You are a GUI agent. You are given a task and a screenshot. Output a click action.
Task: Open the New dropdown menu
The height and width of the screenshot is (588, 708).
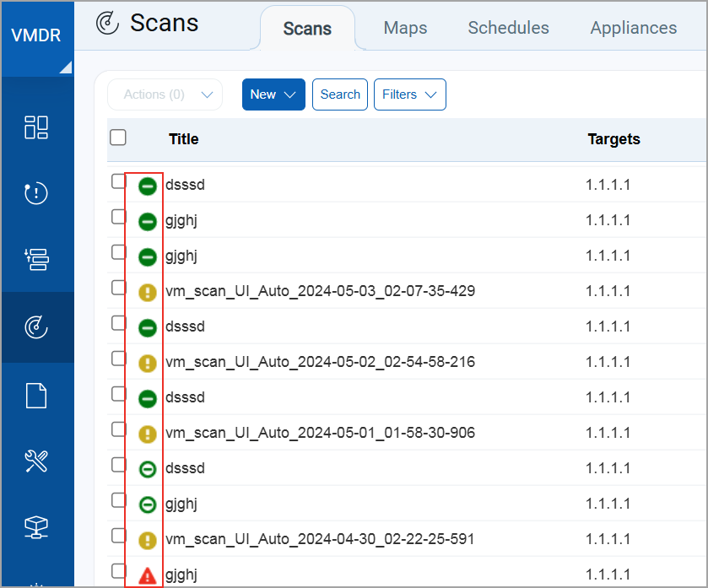click(x=273, y=94)
